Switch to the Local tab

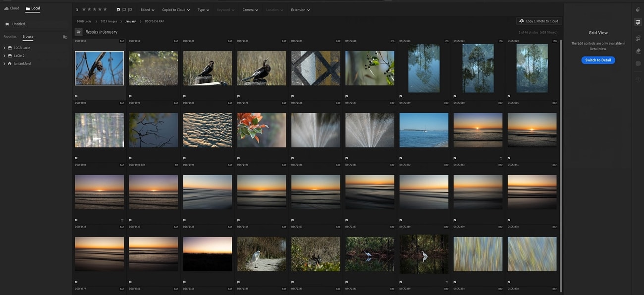point(33,8)
